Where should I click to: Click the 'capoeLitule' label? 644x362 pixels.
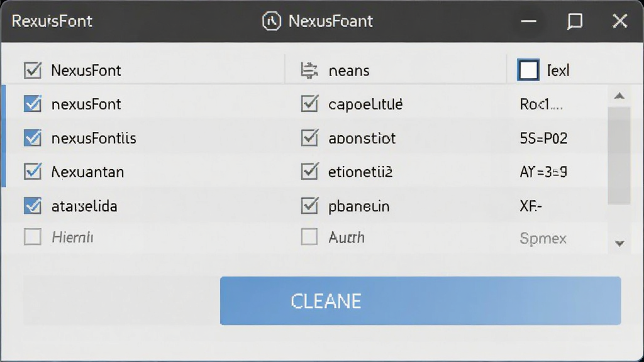365,104
